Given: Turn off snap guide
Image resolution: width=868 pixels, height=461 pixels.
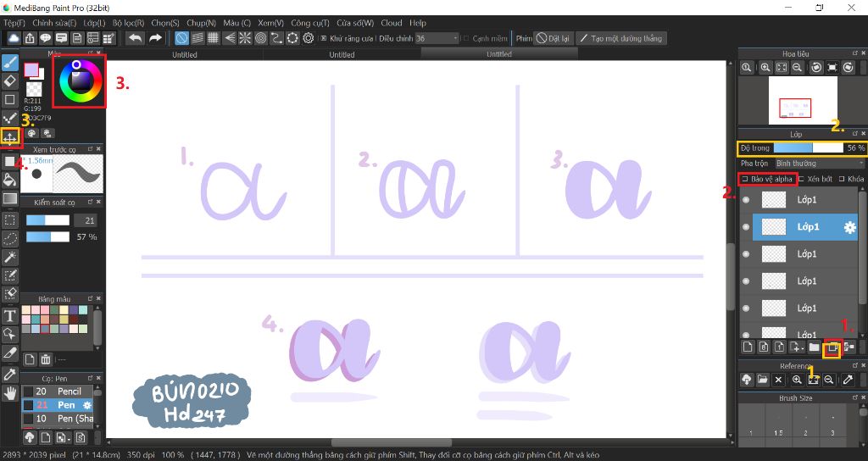Looking at the screenshot, I should [181, 38].
